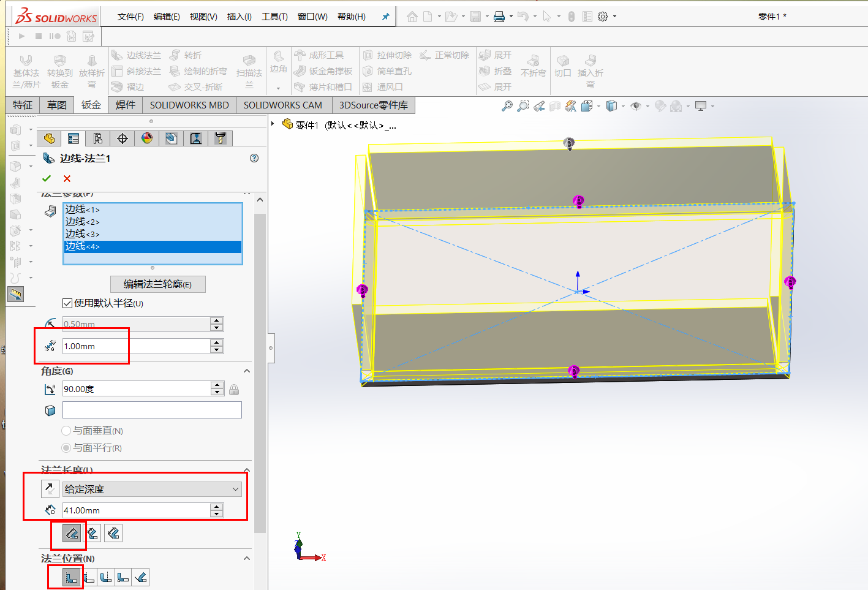Open the Print dropdown arrow
868x590 pixels.
point(511,17)
